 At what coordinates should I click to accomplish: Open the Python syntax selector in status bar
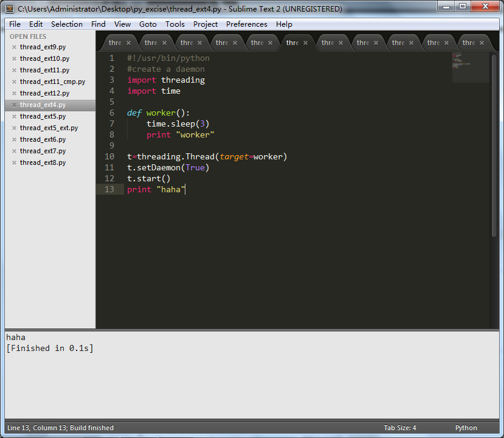(466, 428)
